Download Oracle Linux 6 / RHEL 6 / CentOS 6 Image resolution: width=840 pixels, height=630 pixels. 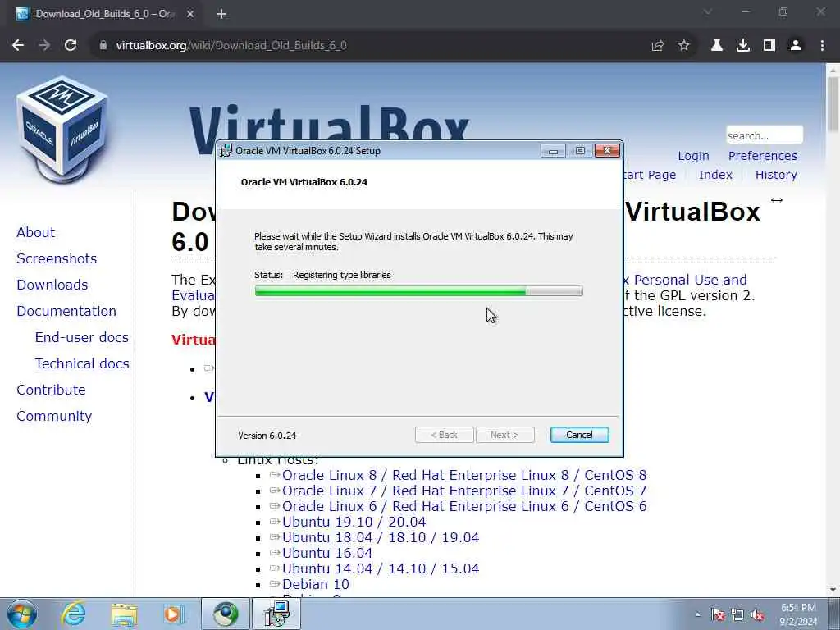tap(464, 506)
